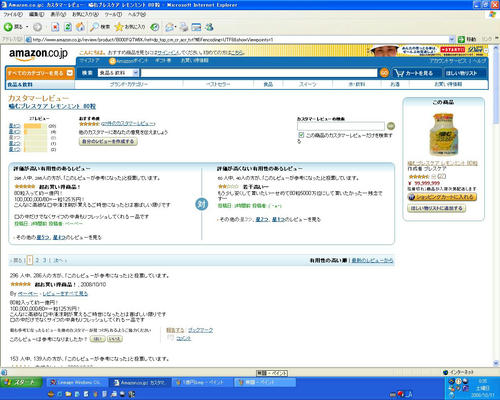Open the Back button history dropdown arrow
The height and width of the screenshot is (400, 500).
pos(27,27)
